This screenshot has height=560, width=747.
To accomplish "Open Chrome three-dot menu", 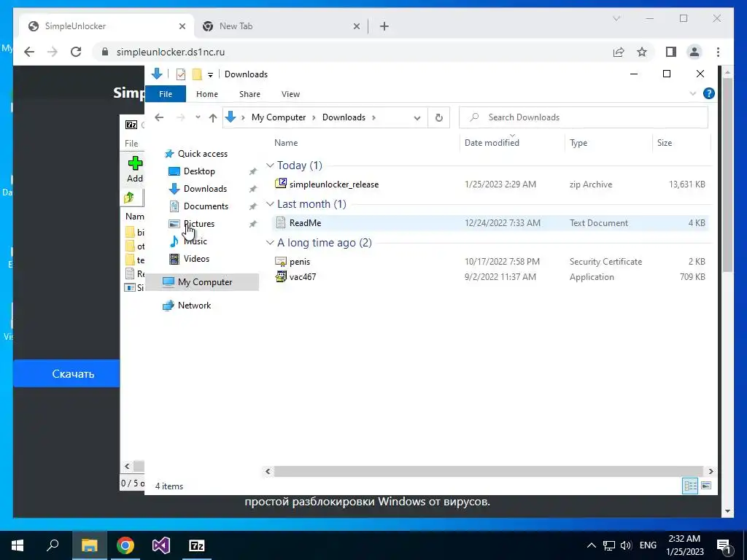I will (x=718, y=52).
